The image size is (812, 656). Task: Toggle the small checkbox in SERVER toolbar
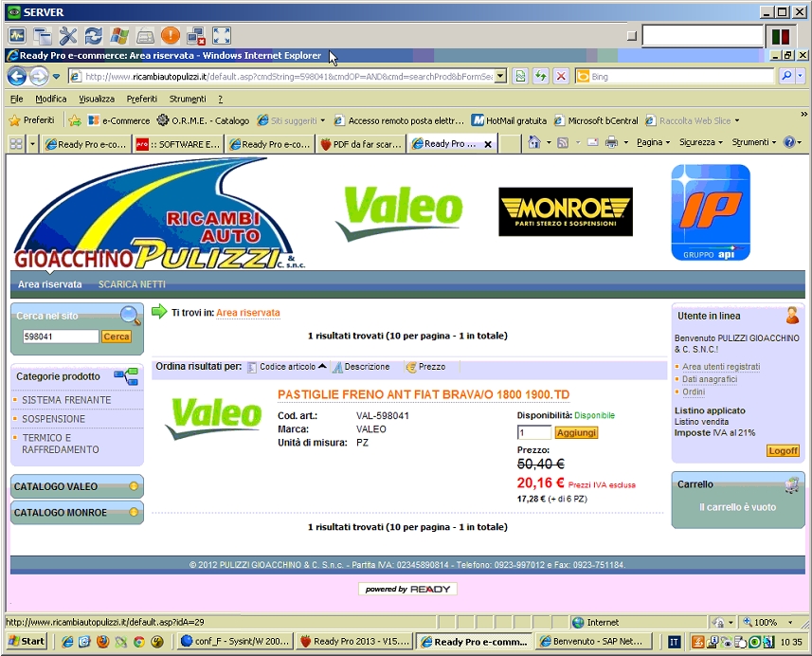(x=631, y=36)
